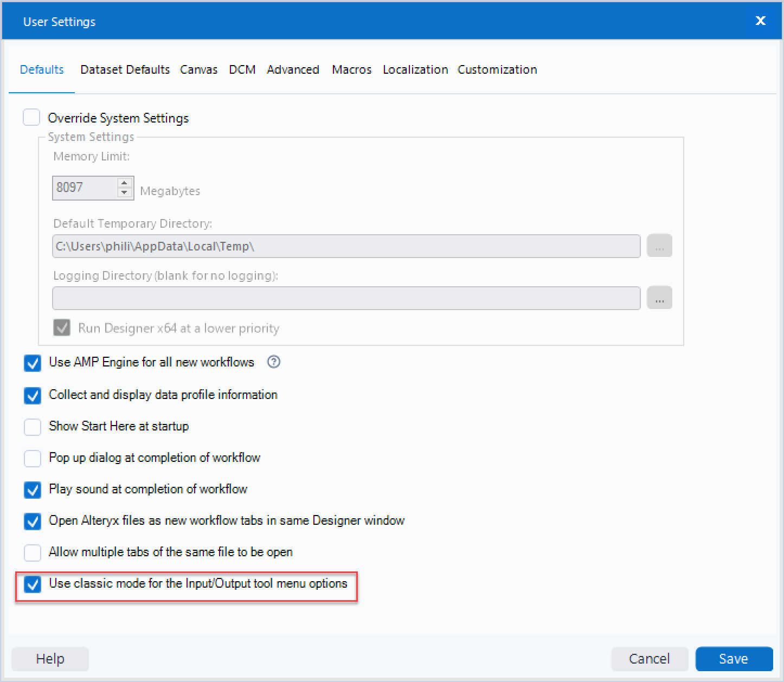Click the browse icon for Default Temporary Directory
Image resolution: width=784 pixels, height=682 pixels.
coord(659,246)
